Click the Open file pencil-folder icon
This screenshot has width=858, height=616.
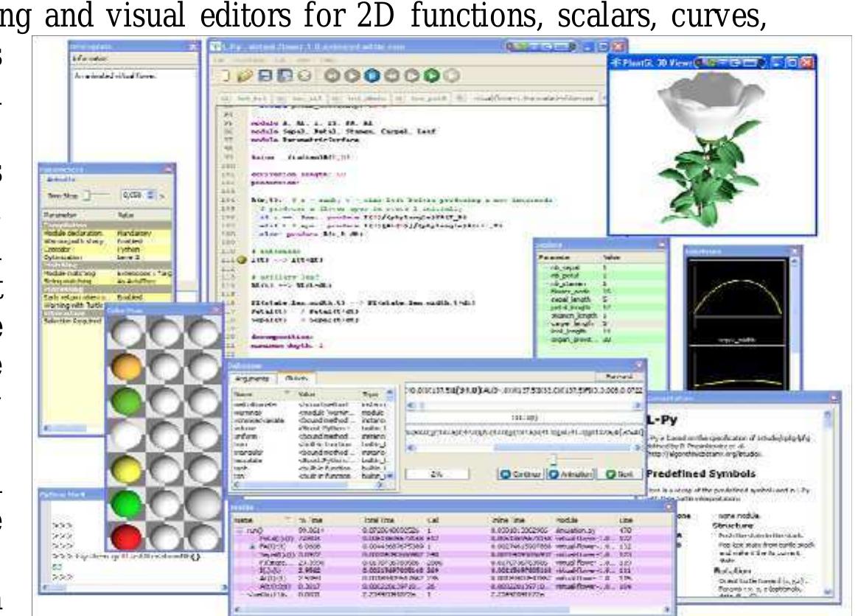point(245,75)
